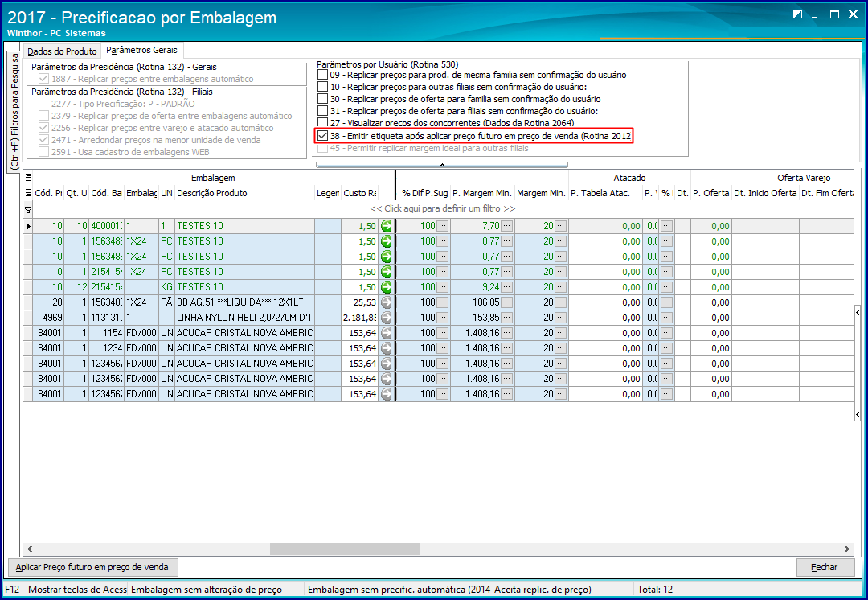Sort by Descrição Produto column header

(244, 193)
